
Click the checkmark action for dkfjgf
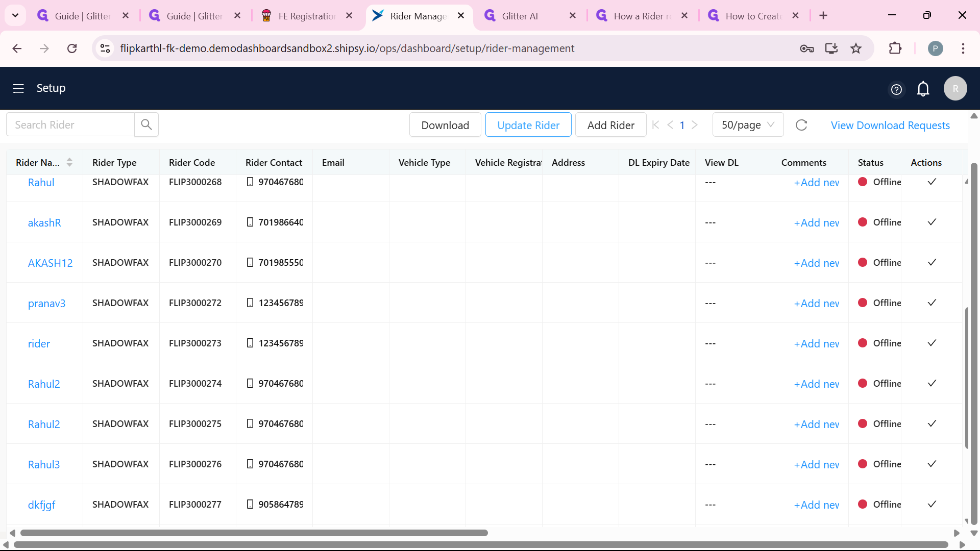pyautogui.click(x=932, y=504)
